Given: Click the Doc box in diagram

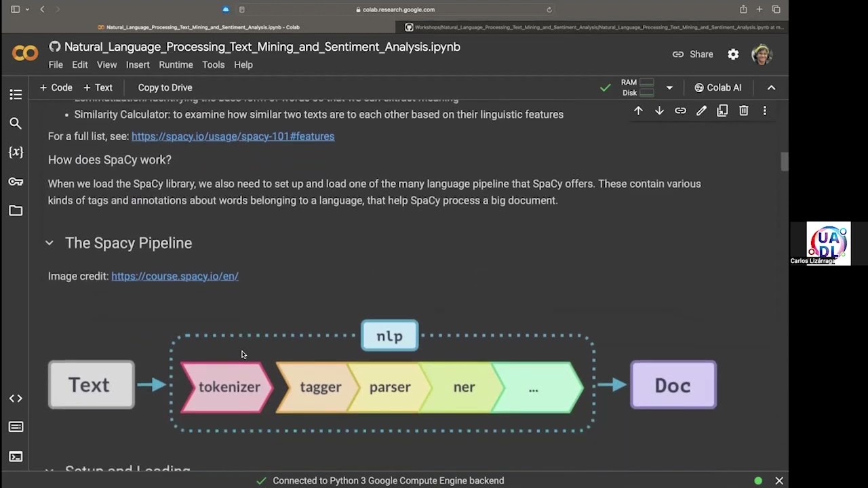Looking at the screenshot, I should click(x=673, y=385).
